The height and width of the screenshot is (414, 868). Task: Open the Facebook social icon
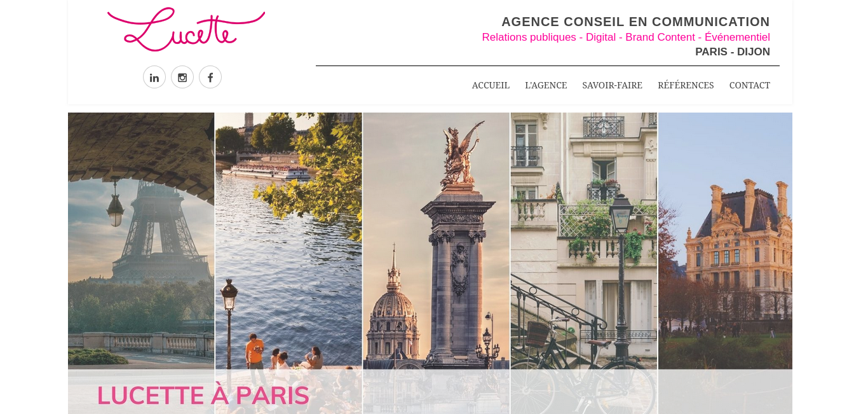[210, 77]
